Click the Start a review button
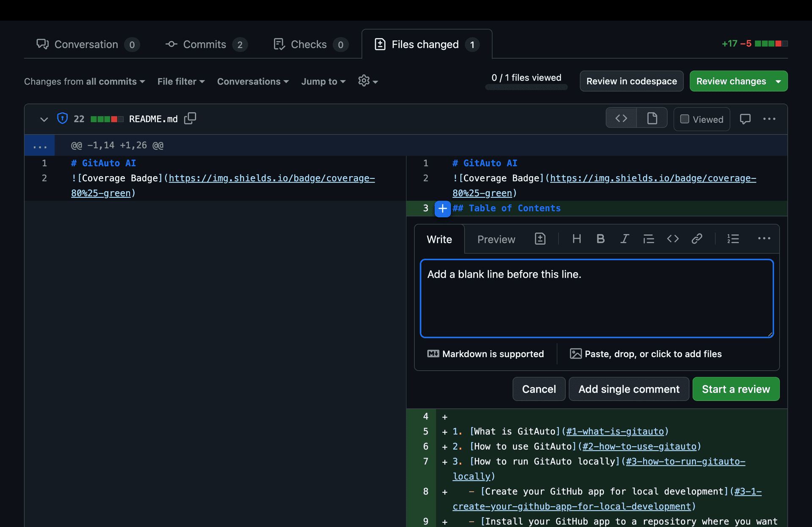Image resolution: width=812 pixels, height=527 pixels. coord(736,389)
